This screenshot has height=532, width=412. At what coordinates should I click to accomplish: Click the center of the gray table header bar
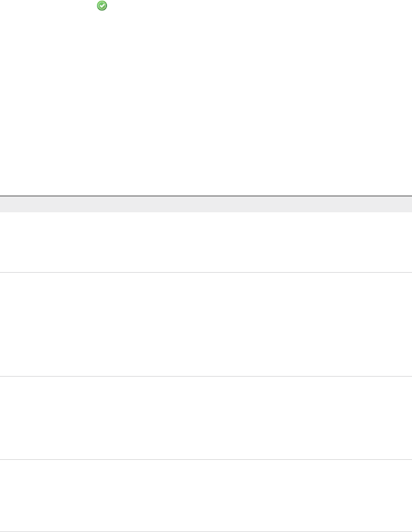coord(206,204)
